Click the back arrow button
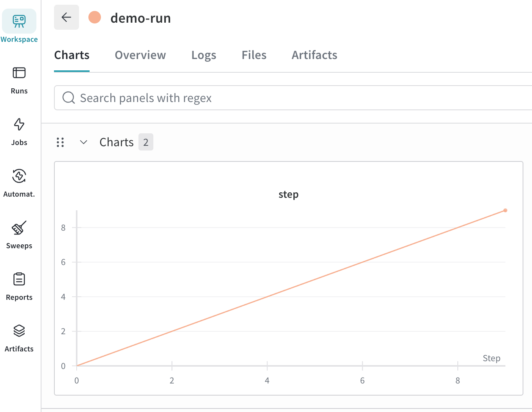This screenshot has width=532, height=412. point(66,17)
